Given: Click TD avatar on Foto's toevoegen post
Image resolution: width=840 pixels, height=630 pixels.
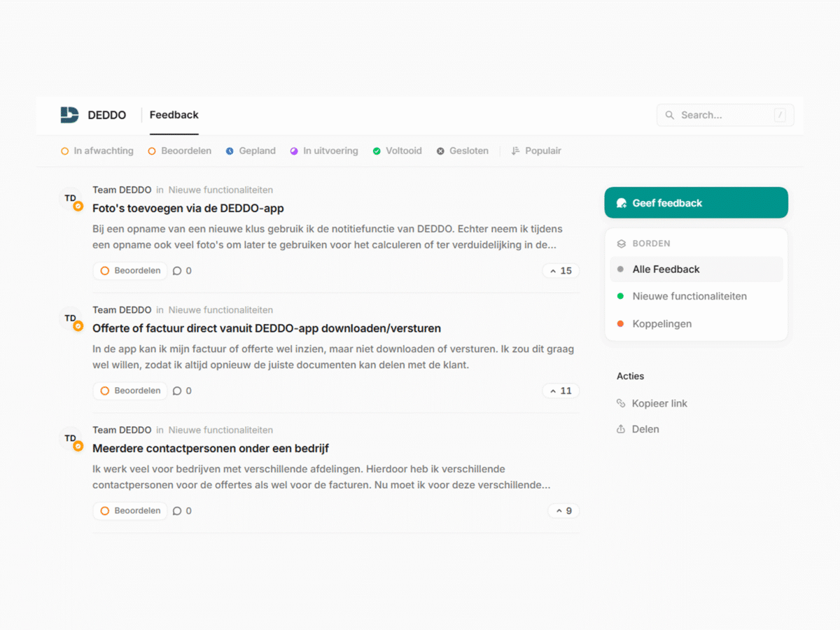Looking at the screenshot, I should pyautogui.click(x=71, y=199).
